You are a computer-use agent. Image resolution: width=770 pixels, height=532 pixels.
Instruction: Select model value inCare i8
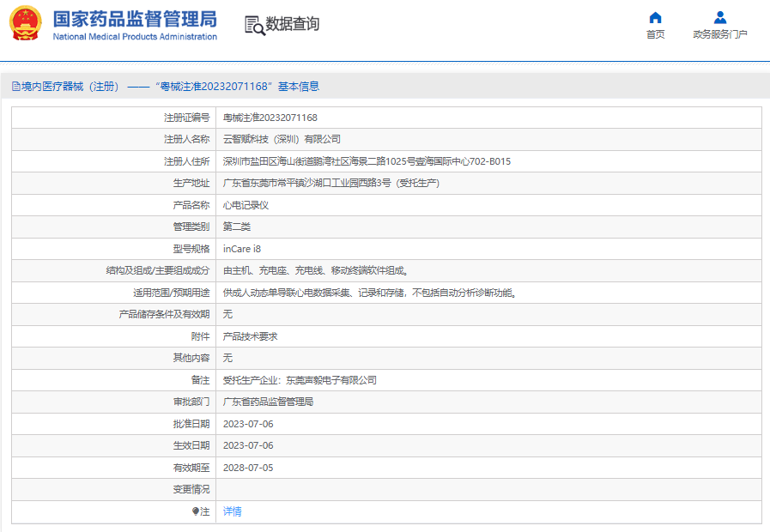coord(241,249)
